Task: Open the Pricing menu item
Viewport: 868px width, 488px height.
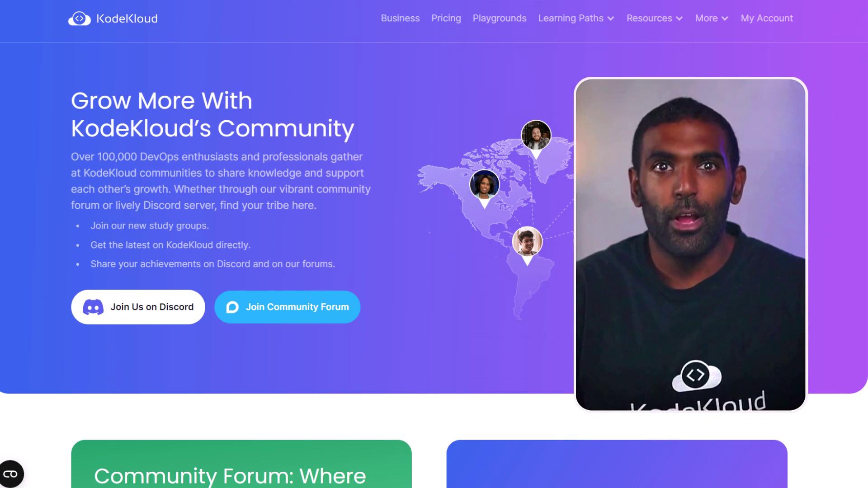Action: click(446, 19)
